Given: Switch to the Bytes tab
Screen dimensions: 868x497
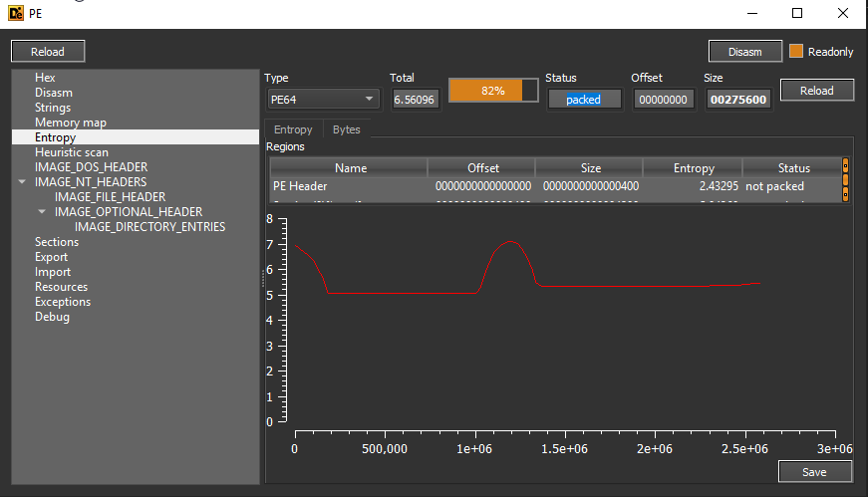Looking at the screenshot, I should [347, 129].
